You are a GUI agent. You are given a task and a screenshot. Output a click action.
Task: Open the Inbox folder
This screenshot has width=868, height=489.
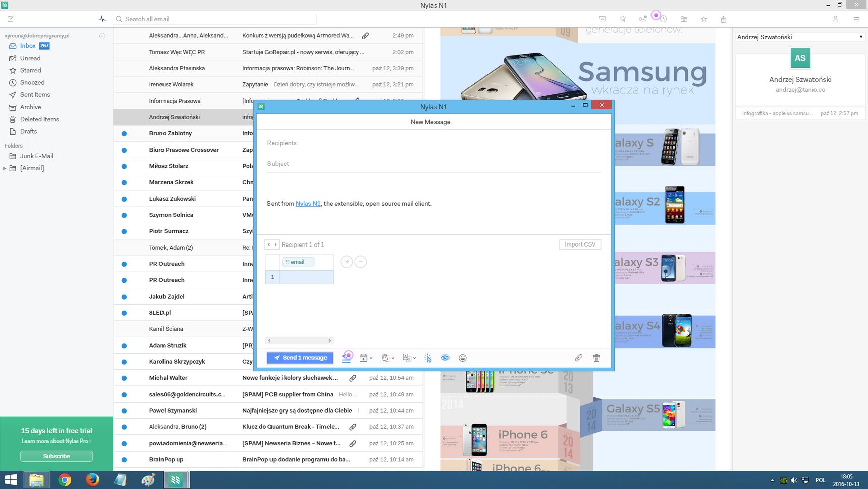pyautogui.click(x=28, y=46)
